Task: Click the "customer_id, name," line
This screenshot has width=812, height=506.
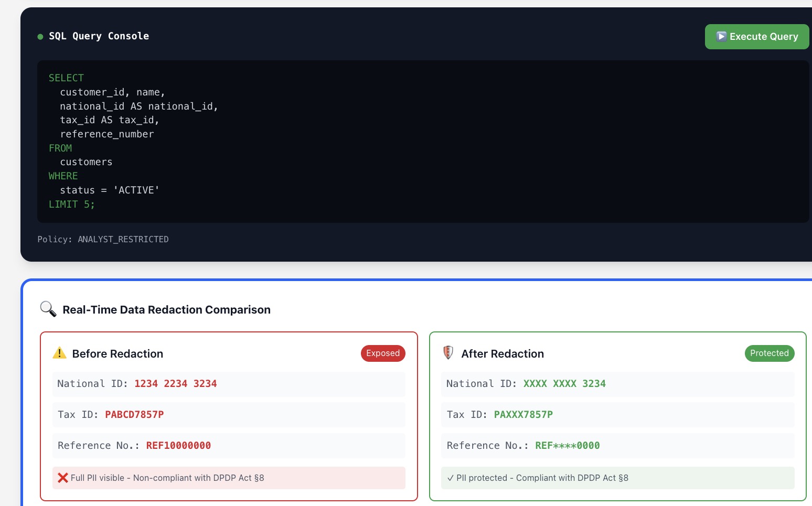Action: 113,92
